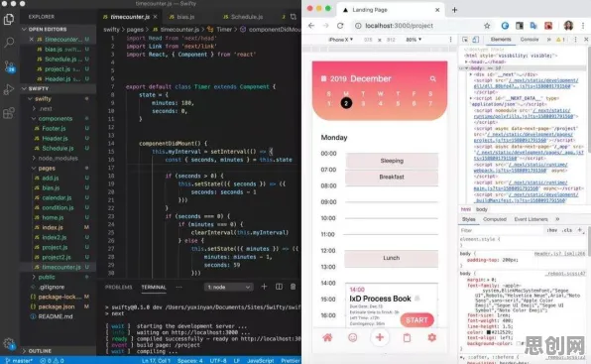The image size is (591, 364).
Task: Split the terminal panel
Action: tap(279, 287)
